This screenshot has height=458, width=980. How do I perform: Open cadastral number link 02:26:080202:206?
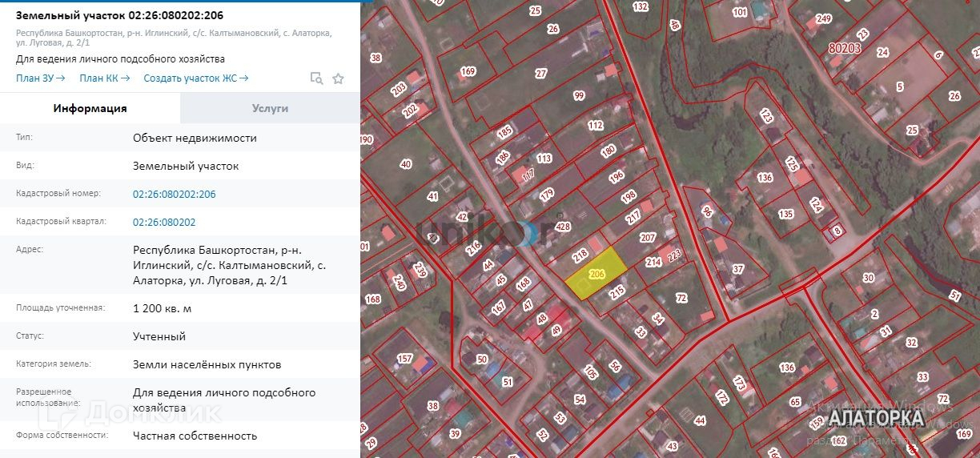click(x=174, y=194)
